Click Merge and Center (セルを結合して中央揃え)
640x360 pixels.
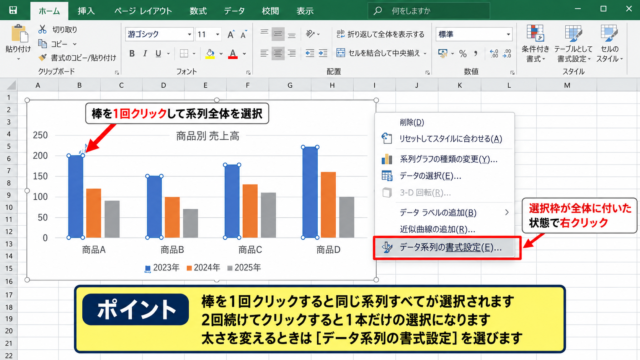(378, 53)
